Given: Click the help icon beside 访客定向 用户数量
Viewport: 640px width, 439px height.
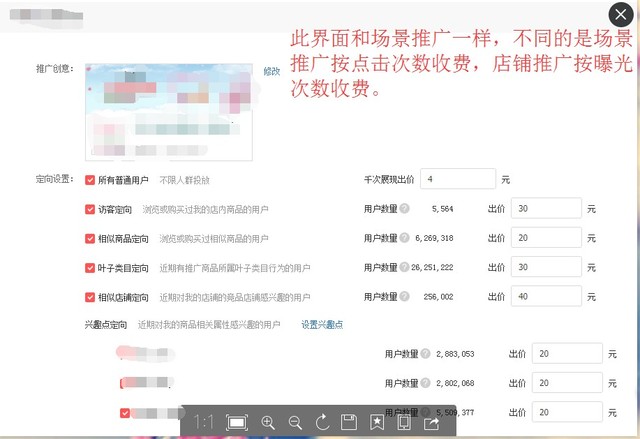Looking at the screenshot, I should (x=404, y=209).
